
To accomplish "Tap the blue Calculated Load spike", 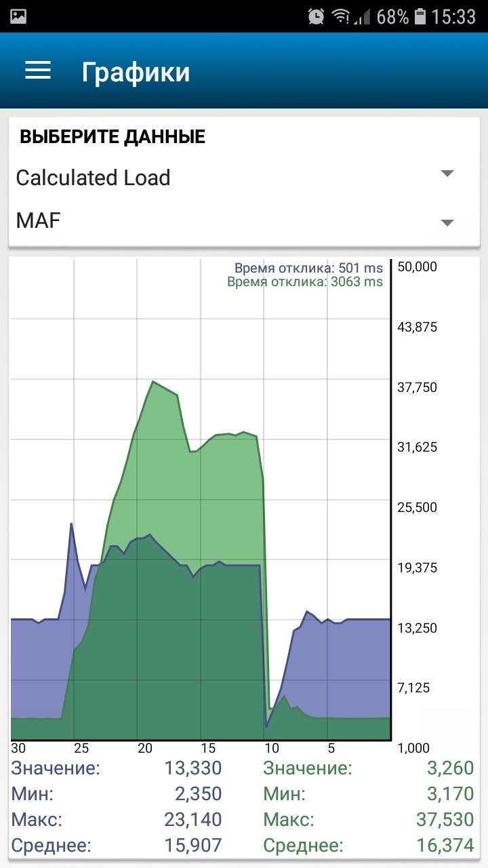I will [x=71, y=524].
